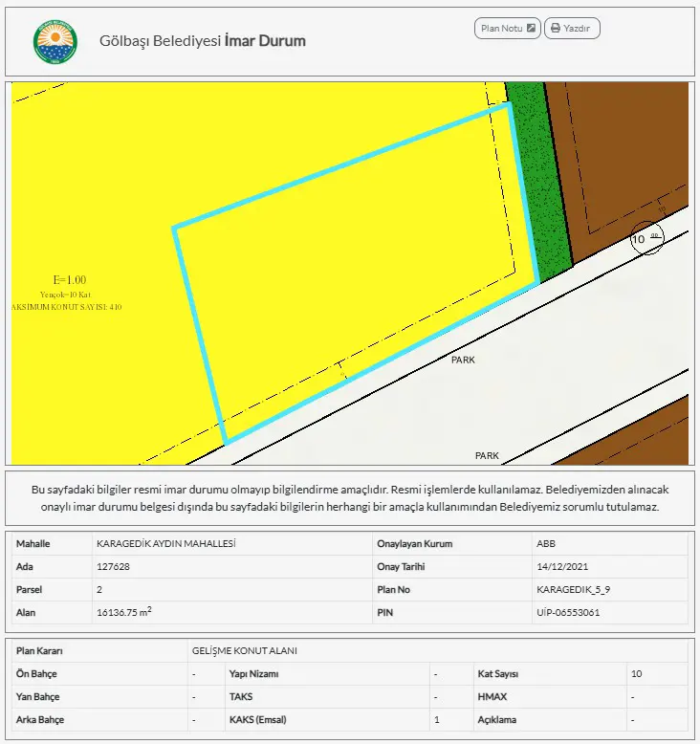Screen dimensions: 700x744
Task: Select the PIN value UİP-06553061
Action: [568, 612]
